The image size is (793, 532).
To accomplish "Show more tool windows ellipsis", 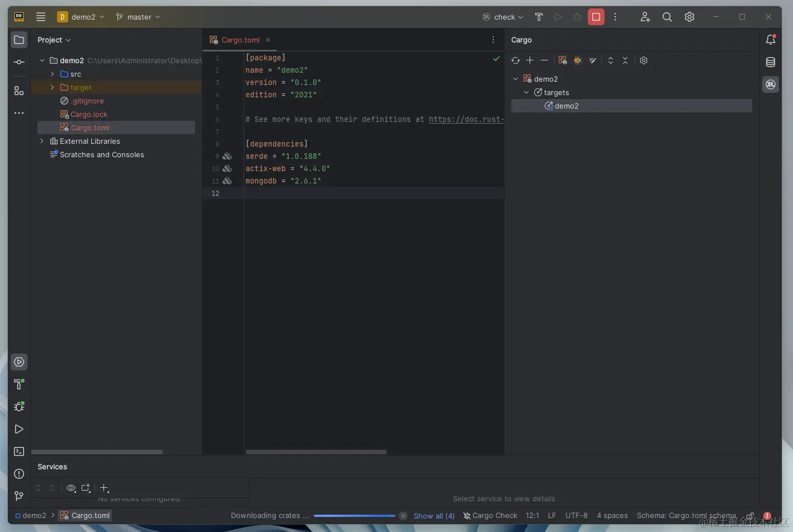I will [x=19, y=113].
